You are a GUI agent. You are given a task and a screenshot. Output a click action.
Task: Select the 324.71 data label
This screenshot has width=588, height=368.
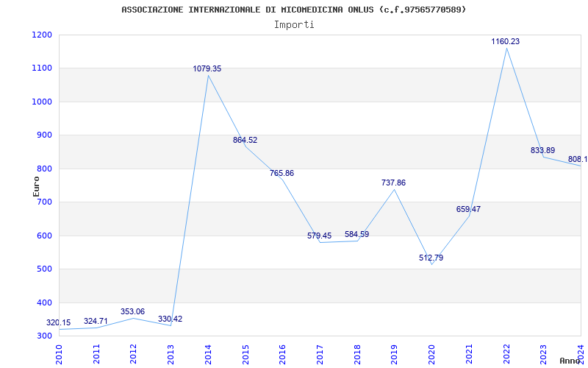[96, 321]
